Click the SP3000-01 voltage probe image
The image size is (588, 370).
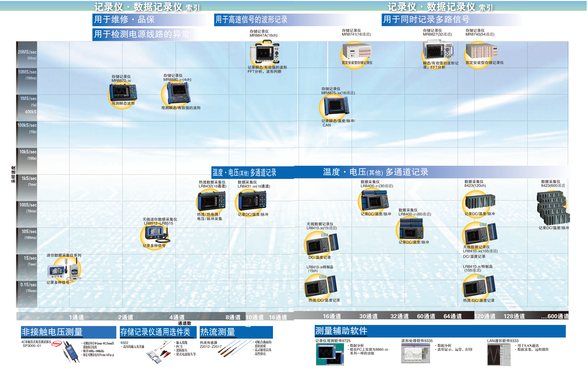pyautogui.click(x=72, y=352)
